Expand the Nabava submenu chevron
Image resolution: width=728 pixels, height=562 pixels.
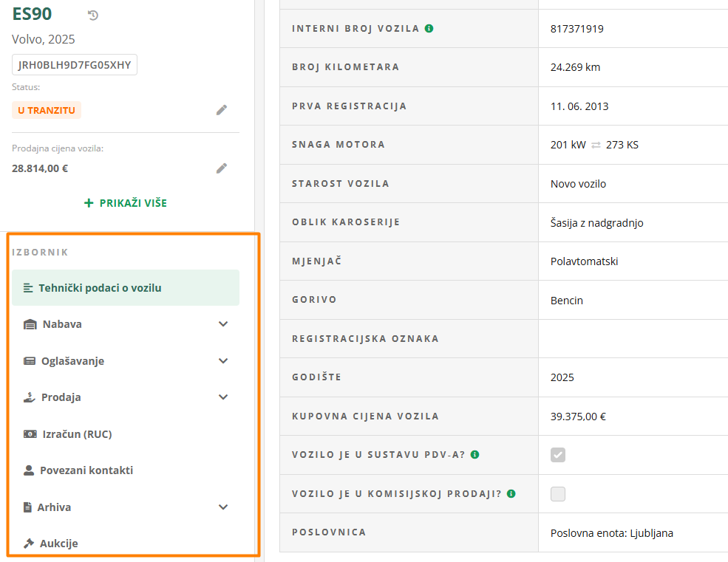223,324
